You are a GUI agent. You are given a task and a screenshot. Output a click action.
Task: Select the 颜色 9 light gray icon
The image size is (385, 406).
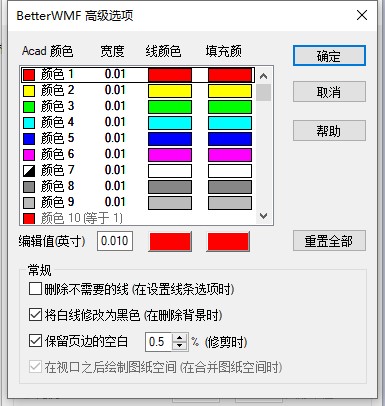coord(29,203)
